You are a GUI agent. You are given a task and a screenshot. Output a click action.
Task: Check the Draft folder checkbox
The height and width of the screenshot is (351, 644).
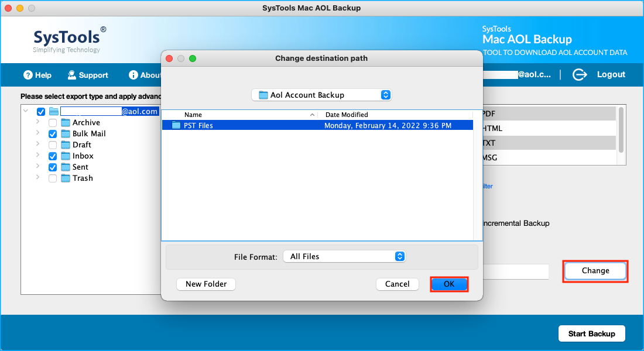click(53, 145)
